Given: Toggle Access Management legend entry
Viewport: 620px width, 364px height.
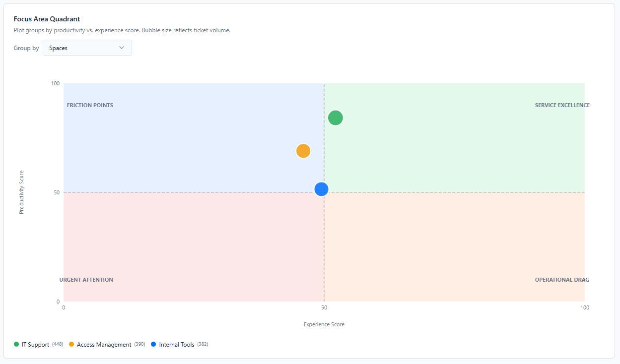Looking at the screenshot, I should [107, 344].
